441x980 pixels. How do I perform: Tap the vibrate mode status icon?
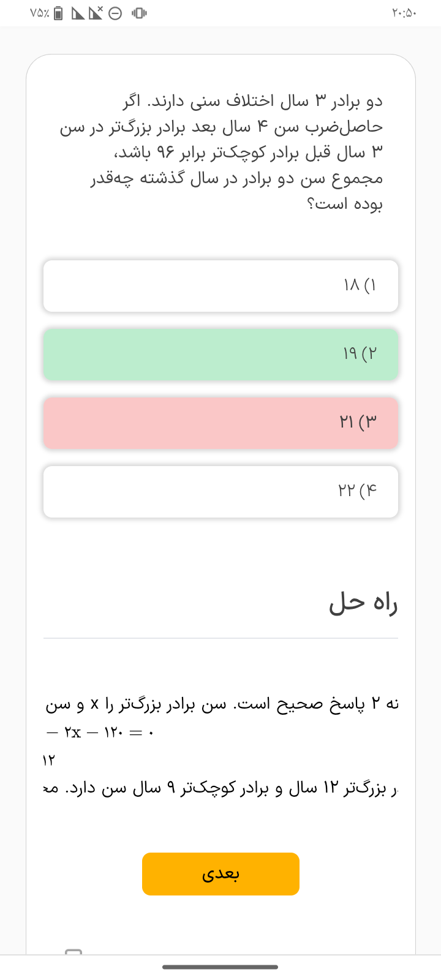(x=139, y=13)
